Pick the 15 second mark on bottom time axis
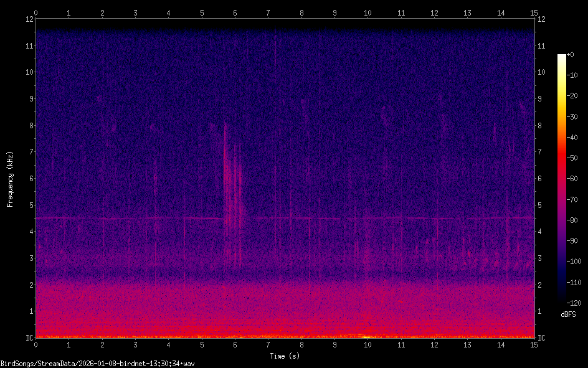This screenshot has width=588, height=368. (533, 344)
